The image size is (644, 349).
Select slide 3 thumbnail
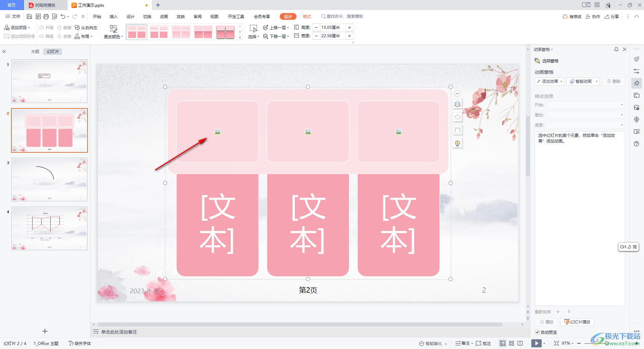(50, 180)
